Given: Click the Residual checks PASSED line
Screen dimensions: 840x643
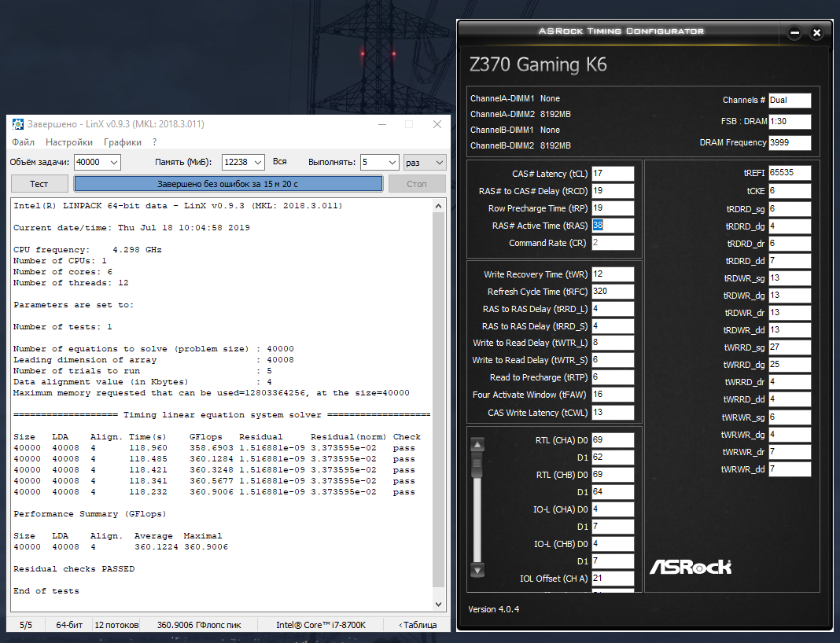Looking at the screenshot, I should 74,568.
